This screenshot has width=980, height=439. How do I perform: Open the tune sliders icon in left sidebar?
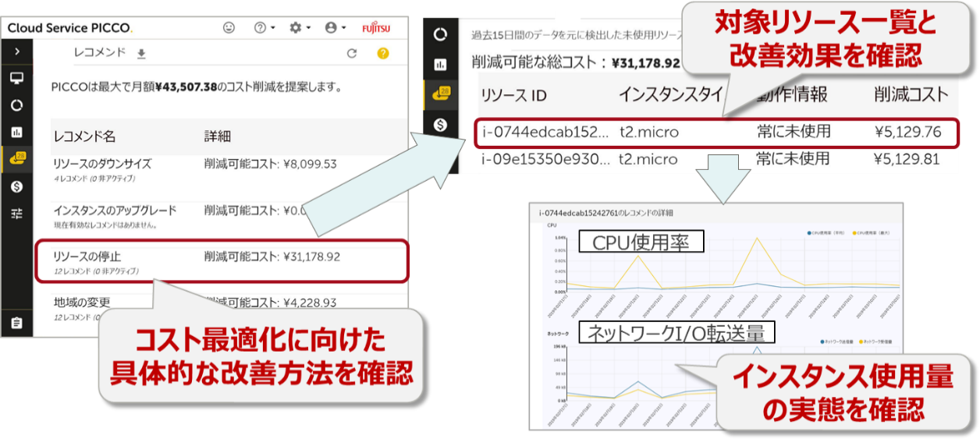[x=16, y=214]
